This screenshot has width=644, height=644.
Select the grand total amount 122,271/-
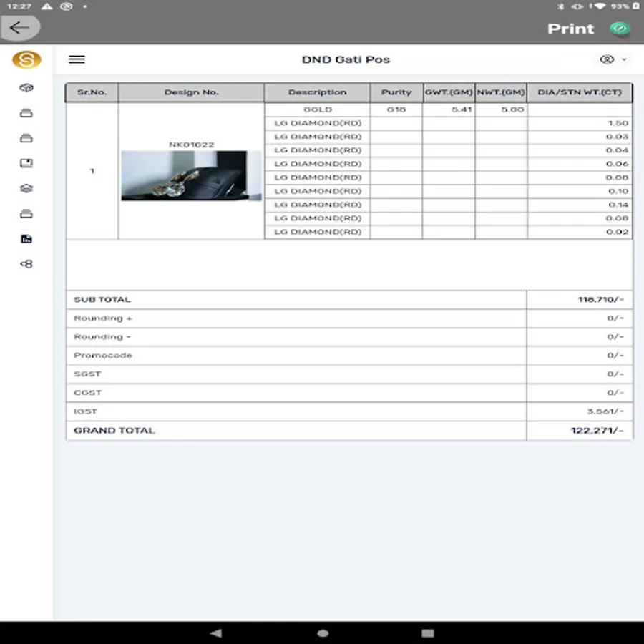[597, 431]
